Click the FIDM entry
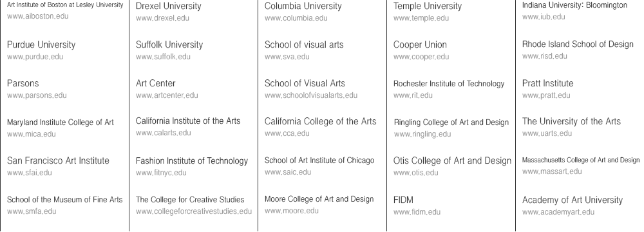Screen dimensions: 644x232 pos(403,200)
